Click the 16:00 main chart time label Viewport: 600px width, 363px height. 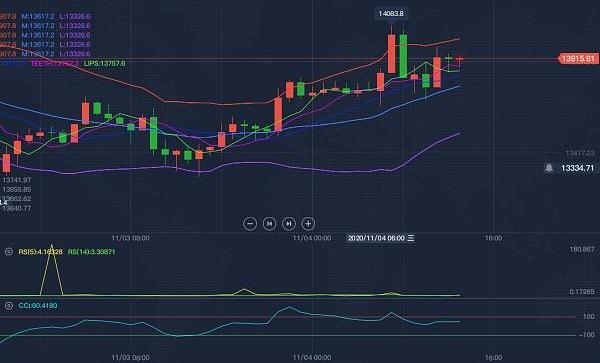(x=494, y=238)
